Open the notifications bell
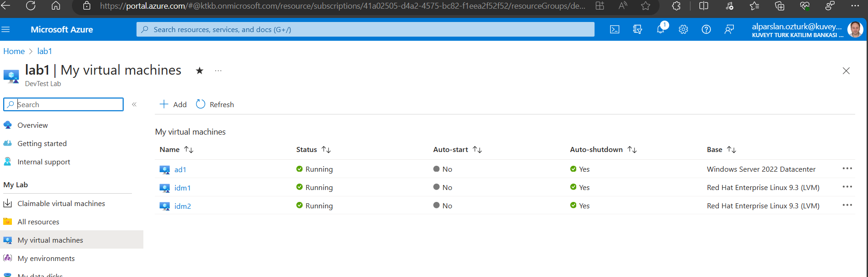The width and height of the screenshot is (868, 277). [661, 29]
